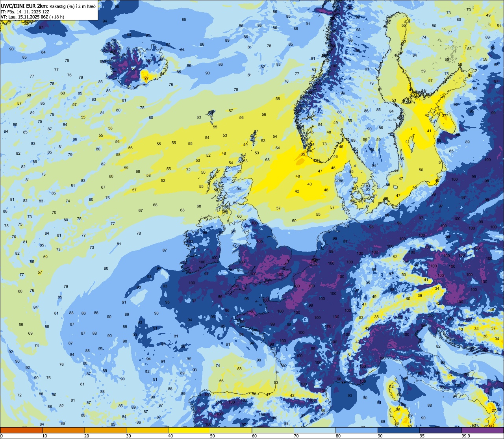504x439 pixels.
Task: Click the 35 value off southern Norway
Action: pos(303,154)
